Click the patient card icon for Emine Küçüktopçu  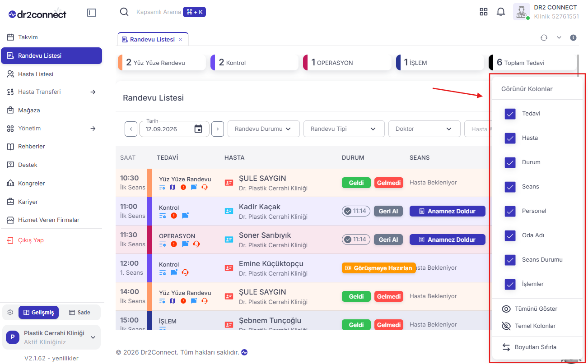[229, 267]
